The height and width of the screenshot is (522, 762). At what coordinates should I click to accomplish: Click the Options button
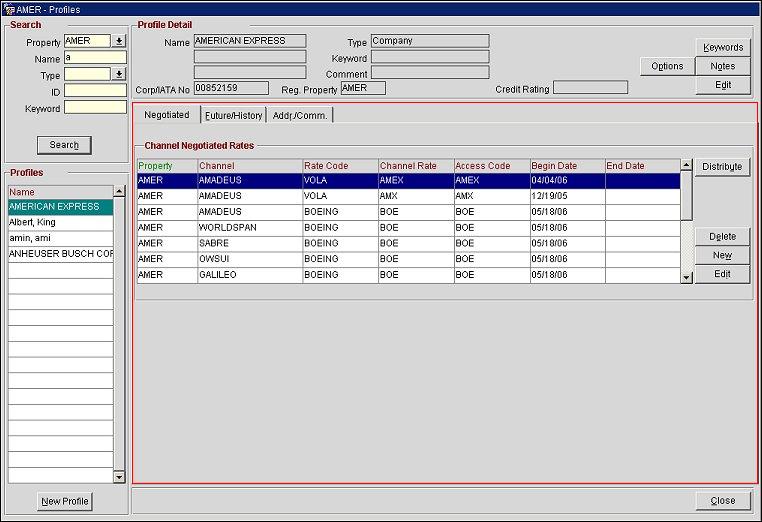(x=667, y=66)
